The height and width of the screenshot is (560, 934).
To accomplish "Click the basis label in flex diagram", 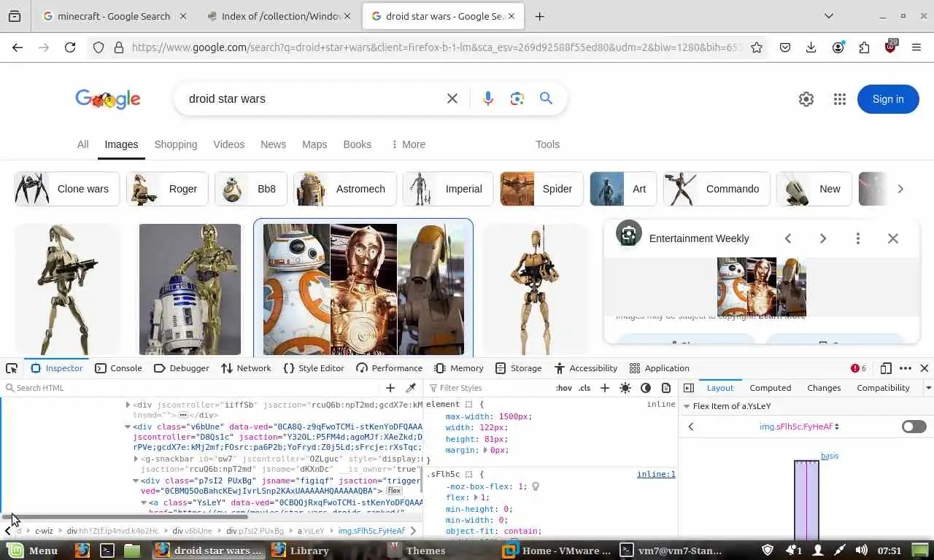I will tap(830, 456).
